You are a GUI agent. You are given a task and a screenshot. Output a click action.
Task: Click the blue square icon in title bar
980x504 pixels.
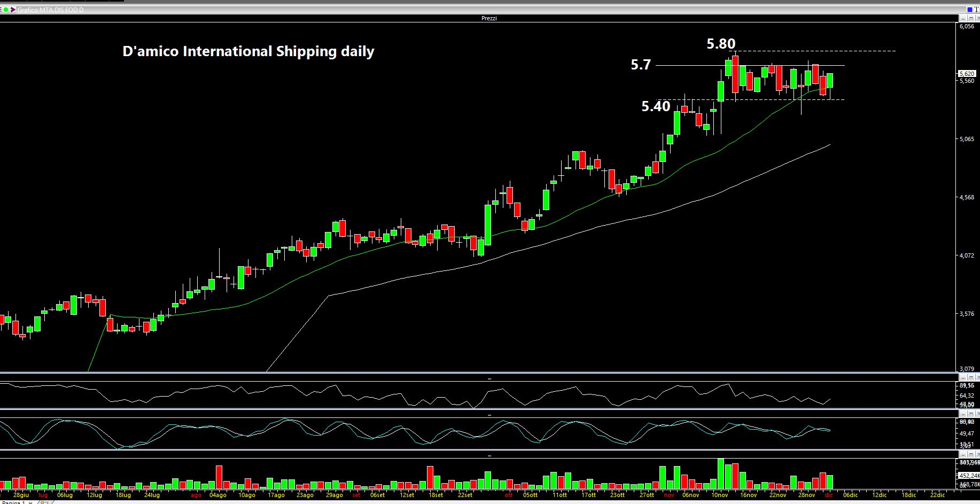[x=969, y=10]
